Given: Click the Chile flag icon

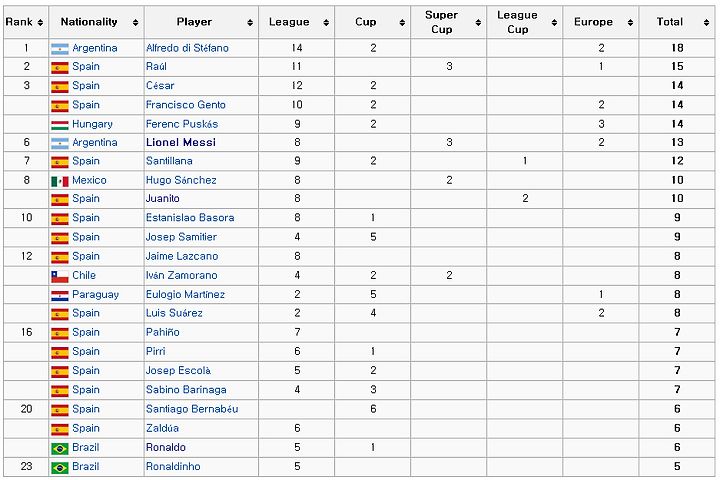Looking at the screenshot, I should click(x=60, y=276).
